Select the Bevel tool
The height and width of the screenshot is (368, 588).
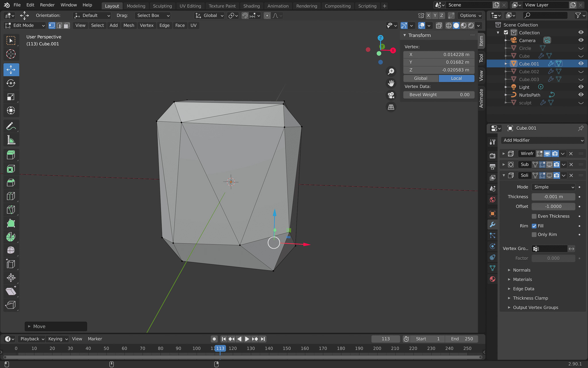pyautogui.click(x=11, y=183)
